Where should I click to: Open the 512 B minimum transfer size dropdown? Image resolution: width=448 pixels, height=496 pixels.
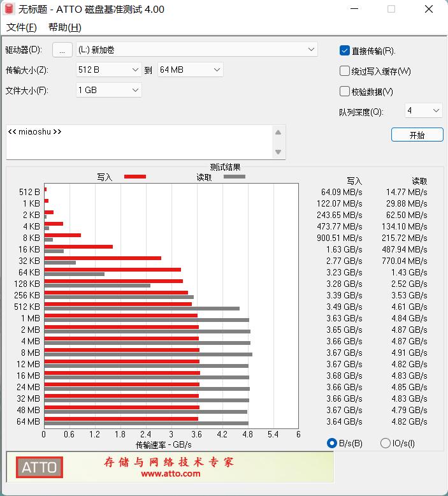(x=109, y=70)
